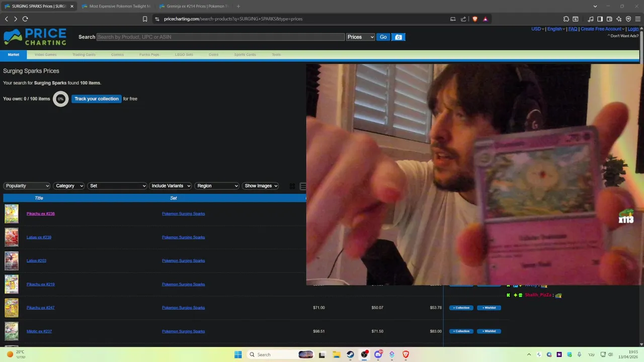Open the Pikachu ex #219 card thumbnail
This screenshot has height=362, width=644.
point(12,284)
